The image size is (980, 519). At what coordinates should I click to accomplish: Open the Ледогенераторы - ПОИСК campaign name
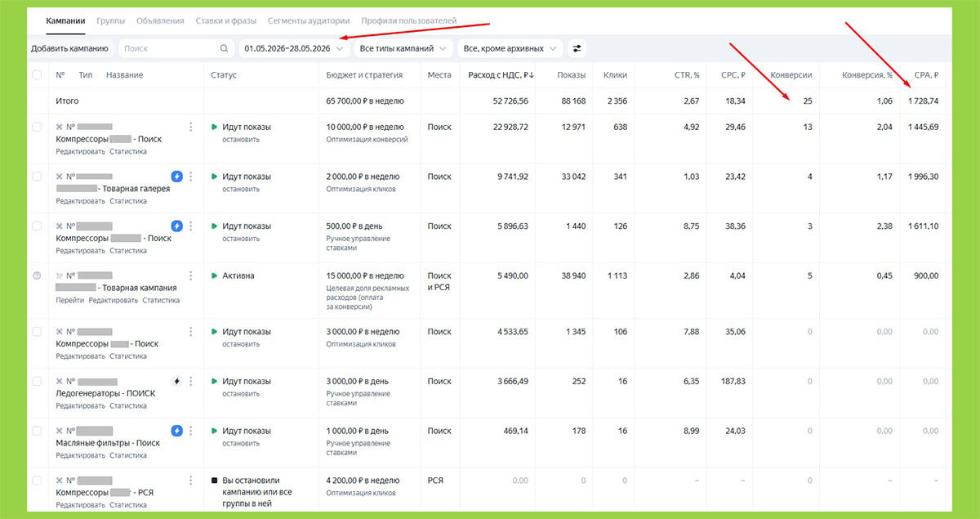(105, 394)
